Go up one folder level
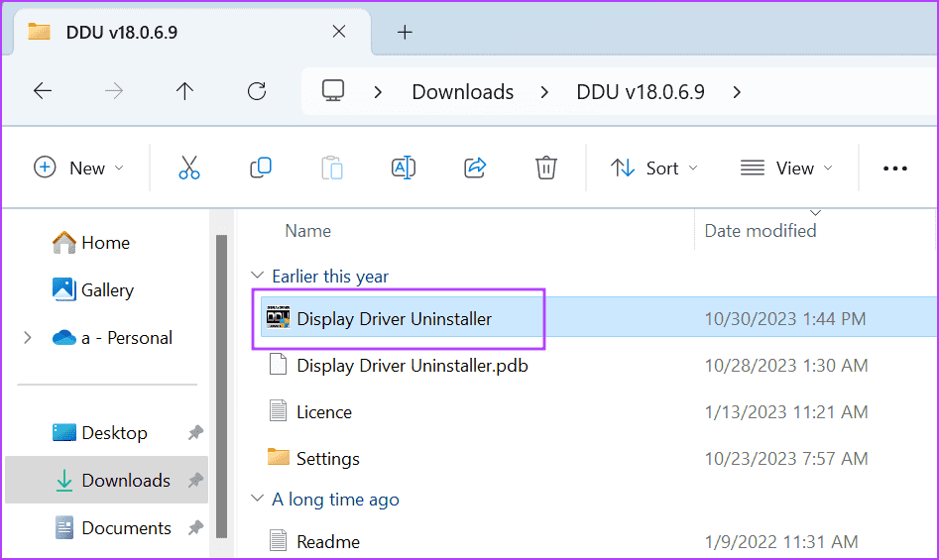This screenshot has width=939, height=560. tap(184, 91)
